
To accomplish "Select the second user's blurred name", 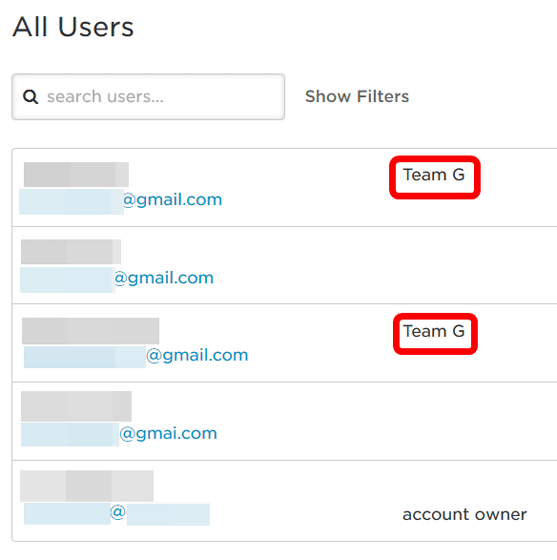I will click(x=71, y=252).
